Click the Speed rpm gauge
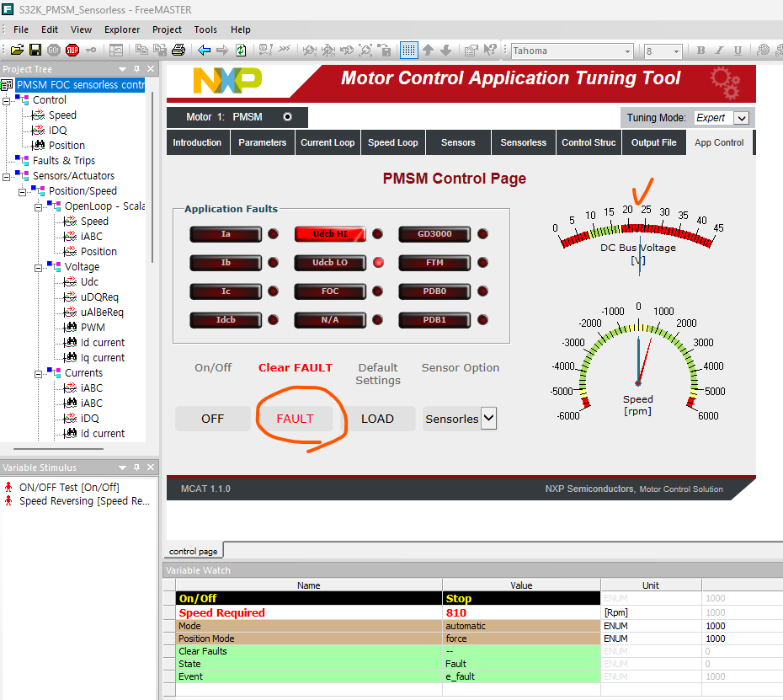The width and height of the screenshot is (783, 700). pos(637,362)
